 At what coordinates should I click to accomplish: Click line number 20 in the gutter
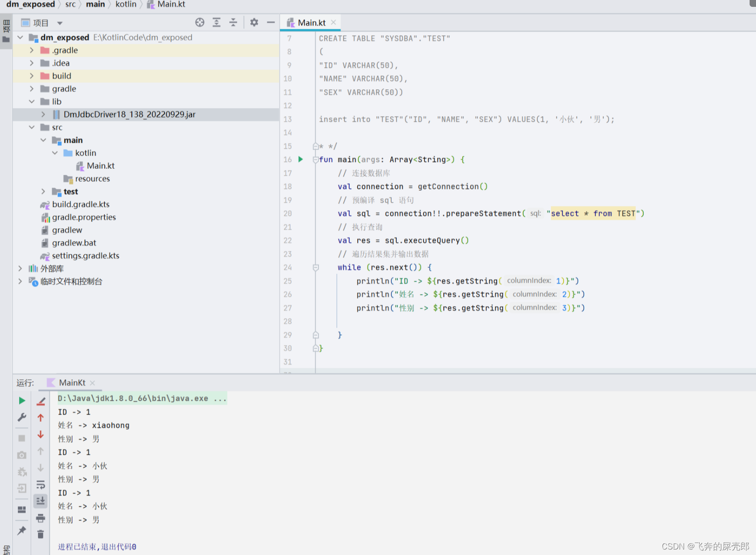tap(287, 213)
